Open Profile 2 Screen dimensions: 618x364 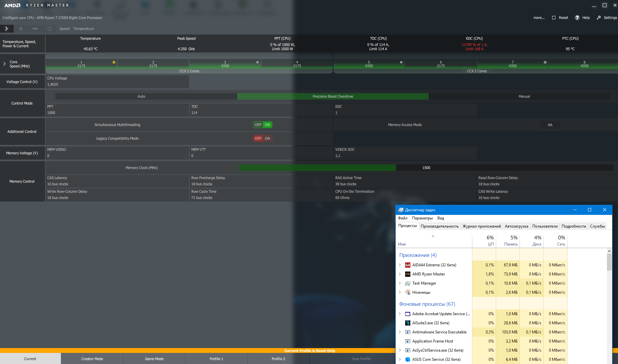tap(278, 359)
